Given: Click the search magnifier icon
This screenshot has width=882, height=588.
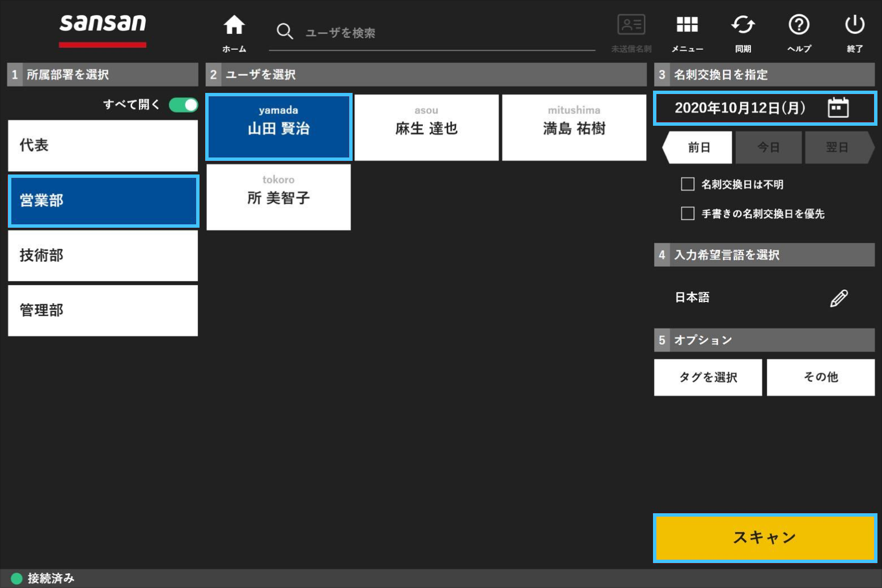Looking at the screenshot, I should pyautogui.click(x=285, y=31).
